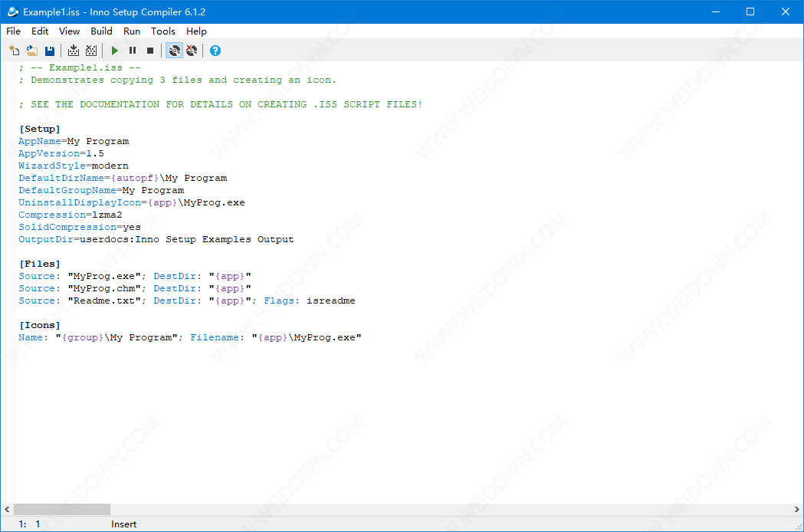The height and width of the screenshot is (532, 804).
Task: Select the Target Uninstall disc icon
Action: pyautogui.click(x=192, y=51)
